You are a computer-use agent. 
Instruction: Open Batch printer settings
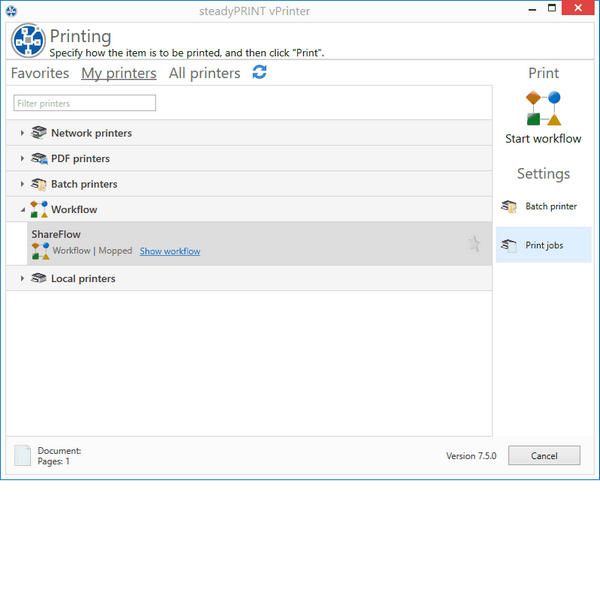[x=543, y=207]
